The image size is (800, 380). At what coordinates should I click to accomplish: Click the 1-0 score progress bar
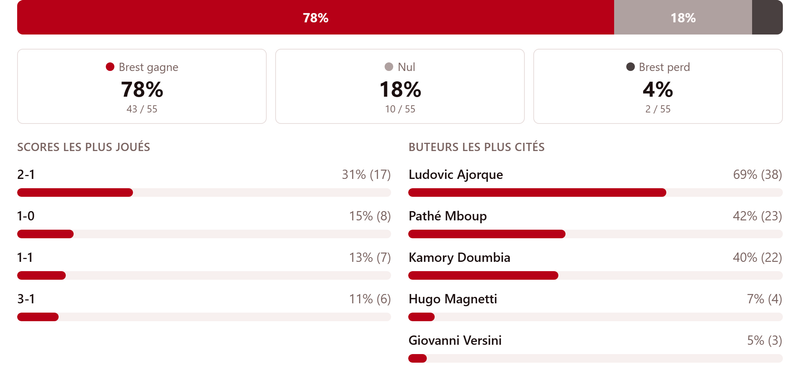click(204, 234)
